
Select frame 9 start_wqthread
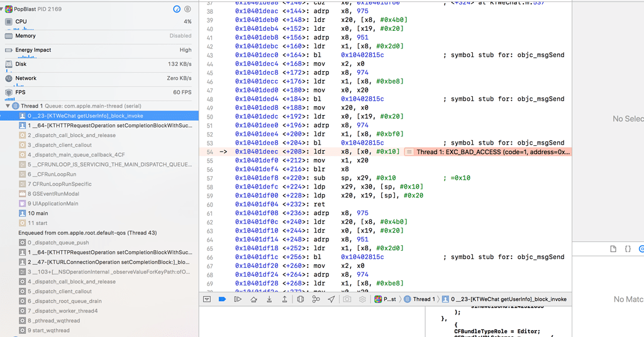99,331
